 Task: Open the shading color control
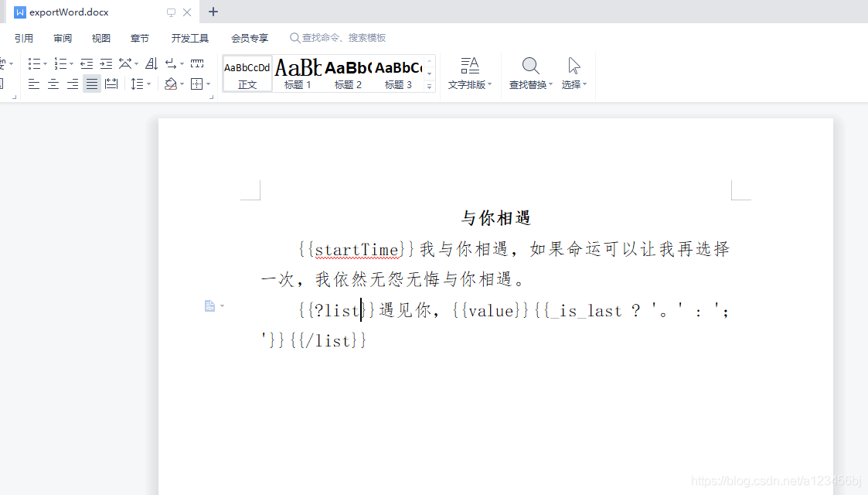coord(172,84)
